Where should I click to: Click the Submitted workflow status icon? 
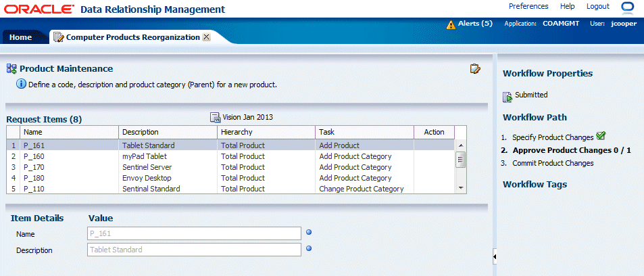tap(507, 96)
